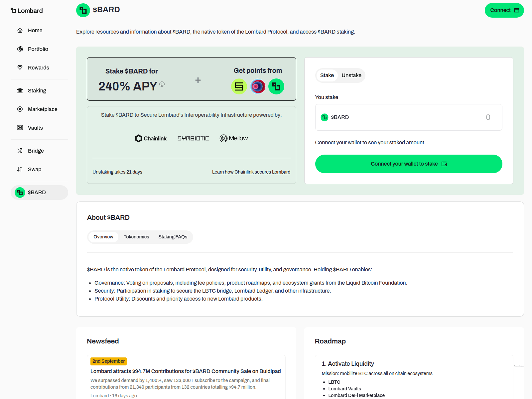Open Vaults page
Screen dimensions: 532x399
coord(39,128)
